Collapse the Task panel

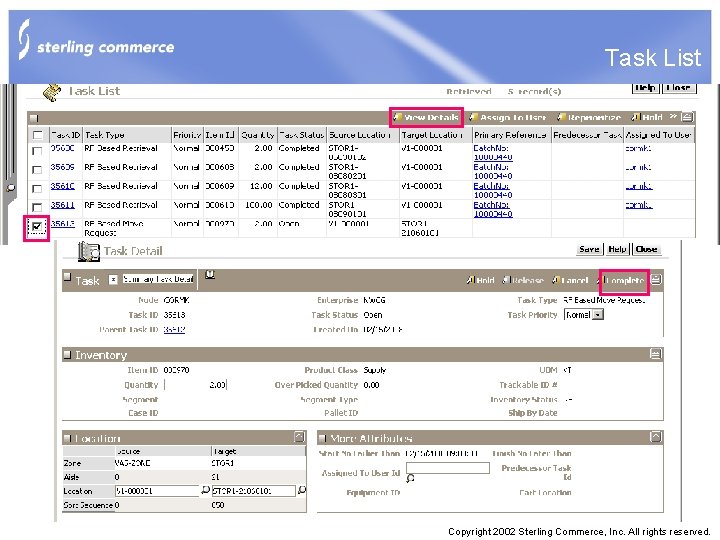[x=656, y=280]
